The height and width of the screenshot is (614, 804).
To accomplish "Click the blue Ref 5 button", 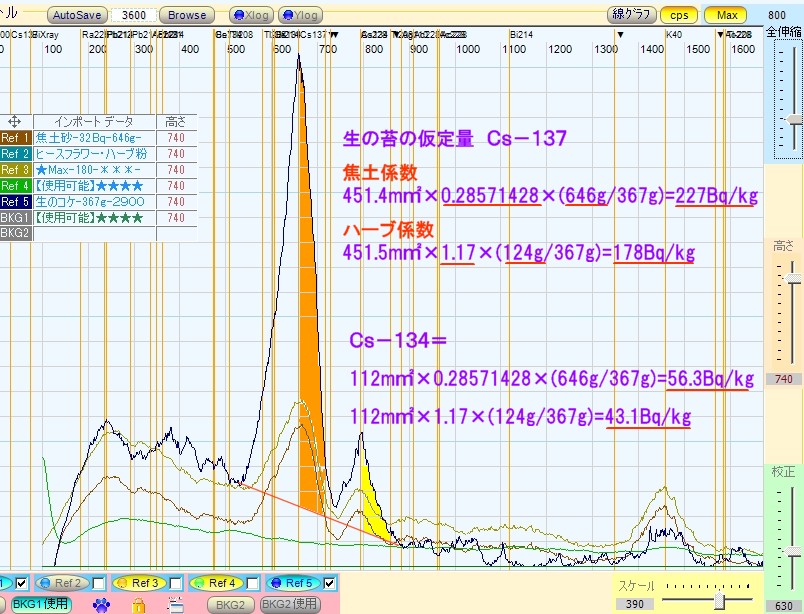I will click(x=293, y=583).
